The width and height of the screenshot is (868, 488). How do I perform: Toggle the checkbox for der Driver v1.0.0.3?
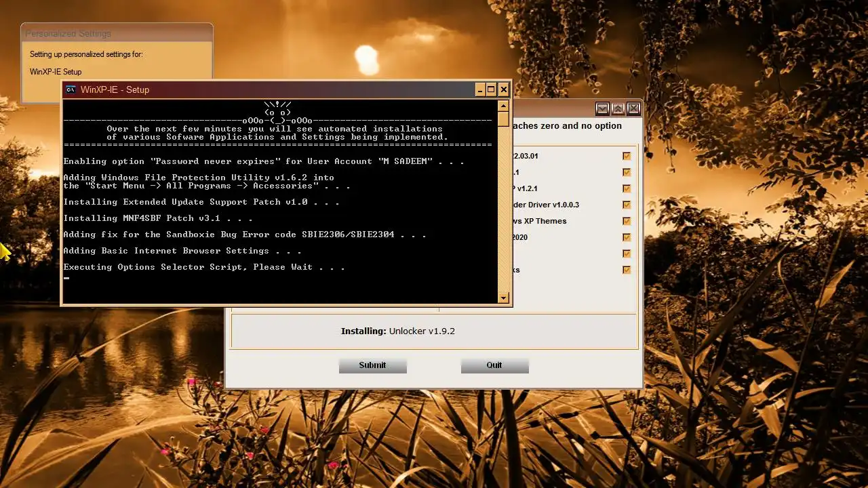click(x=627, y=205)
